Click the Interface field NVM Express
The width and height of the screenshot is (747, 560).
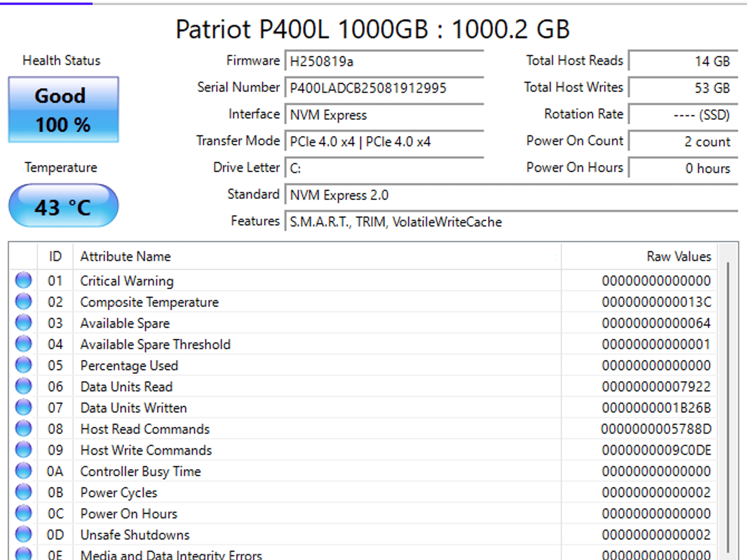coord(384,114)
